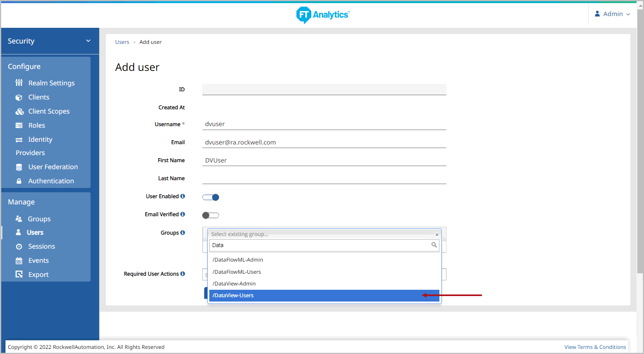Click the Groups people icon

click(x=18, y=219)
